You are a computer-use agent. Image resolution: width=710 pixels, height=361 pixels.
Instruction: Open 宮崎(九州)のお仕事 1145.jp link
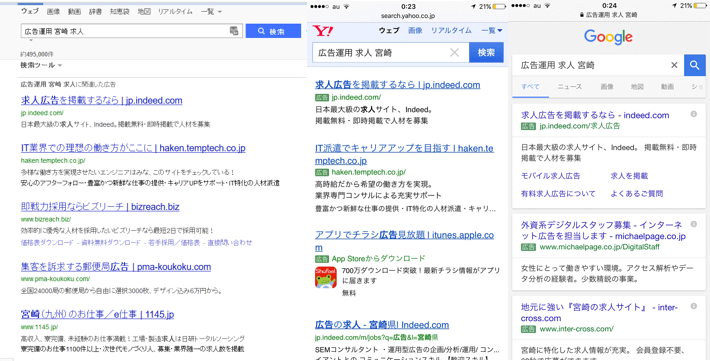pyautogui.click(x=97, y=314)
